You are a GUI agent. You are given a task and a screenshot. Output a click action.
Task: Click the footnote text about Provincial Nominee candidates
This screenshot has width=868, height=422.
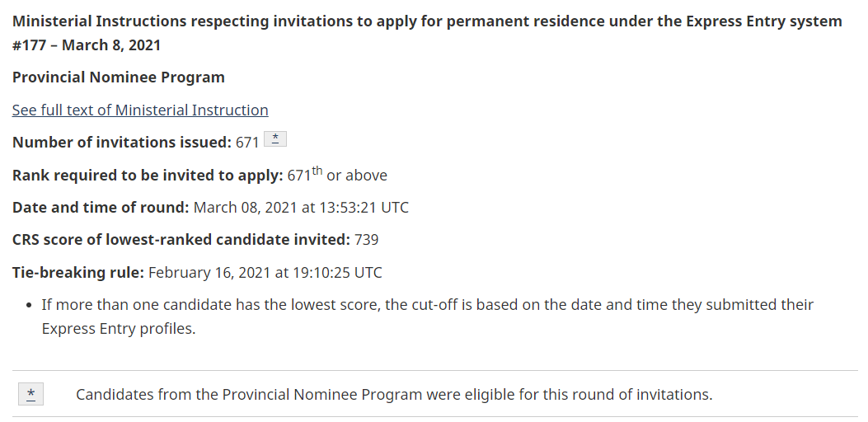pyautogui.click(x=394, y=394)
